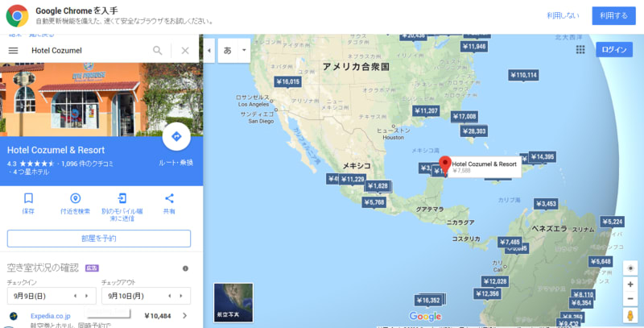
Task: Open the hamburger menu in search bar
Action: click(x=13, y=50)
